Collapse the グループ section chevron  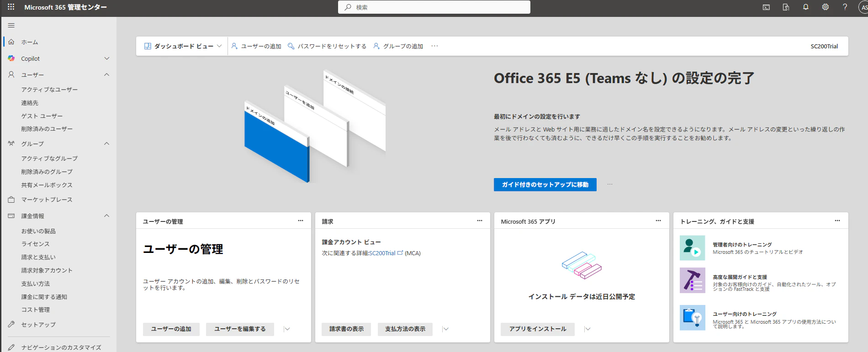(x=107, y=143)
